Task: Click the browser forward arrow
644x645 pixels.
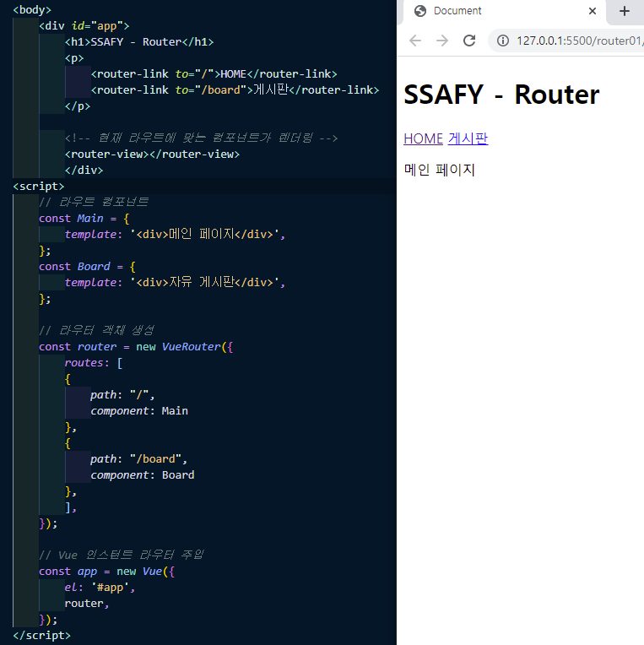Action: (442, 41)
